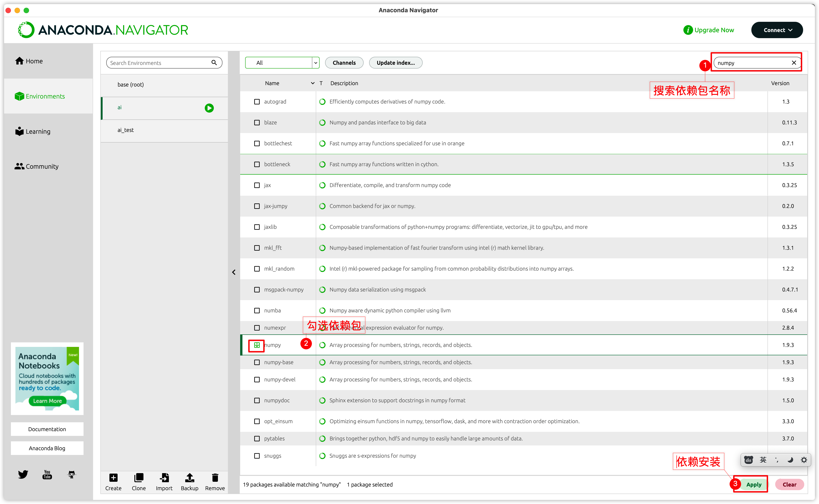Open the All package filter dropdown
This screenshot has width=819, height=504.
click(282, 63)
